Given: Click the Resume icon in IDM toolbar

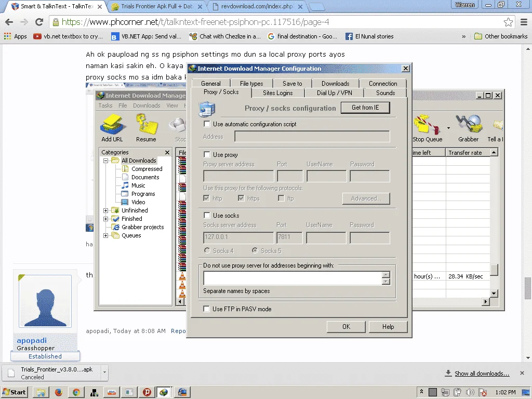Looking at the screenshot, I should 146,124.
